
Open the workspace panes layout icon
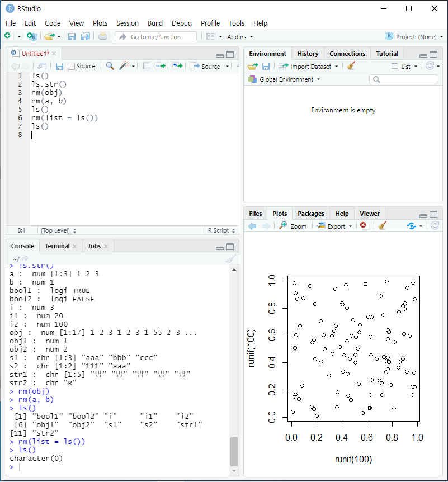tap(211, 36)
